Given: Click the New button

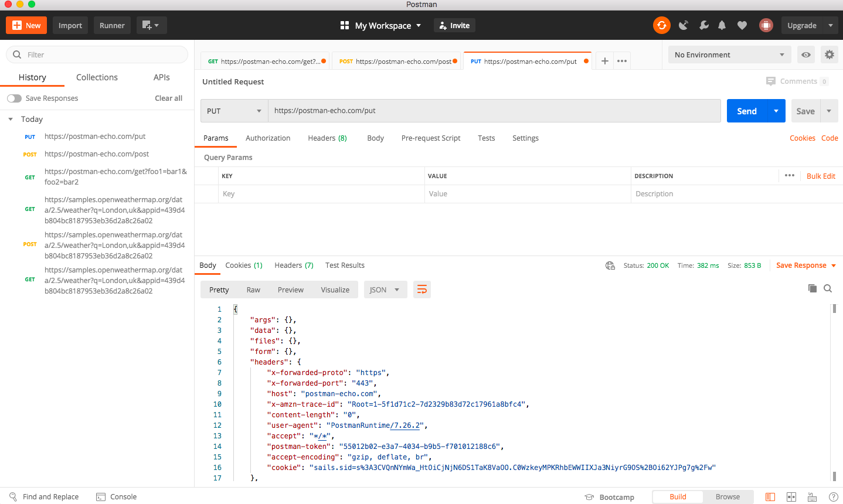Looking at the screenshot, I should [x=26, y=25].
